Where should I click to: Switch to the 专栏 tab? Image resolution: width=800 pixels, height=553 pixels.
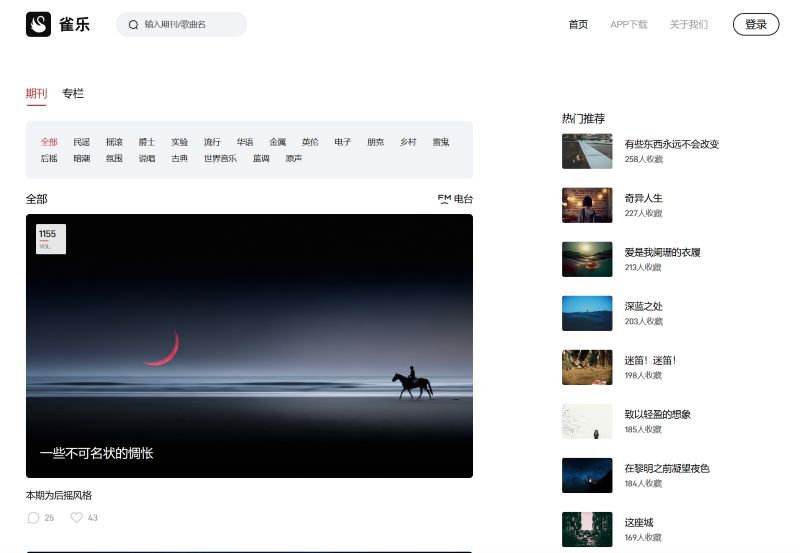(72, 93)
